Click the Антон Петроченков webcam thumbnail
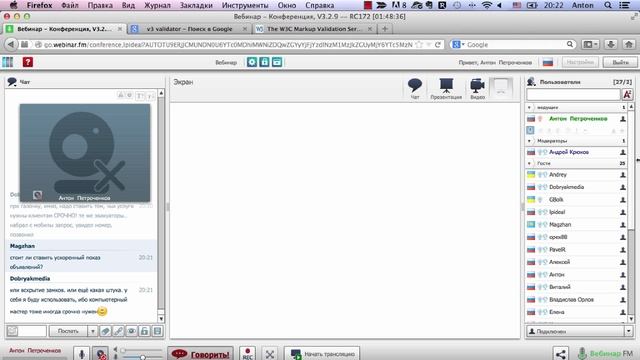640x360 pixels. tap(85, 153)
